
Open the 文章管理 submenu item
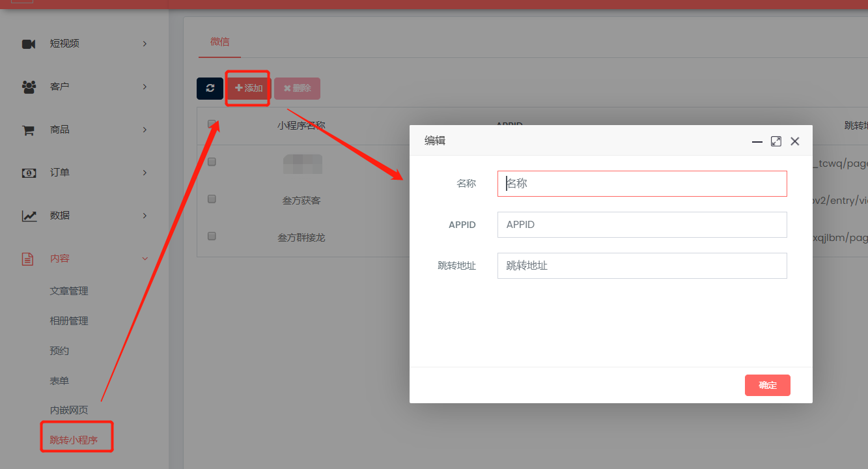(69, 291)
